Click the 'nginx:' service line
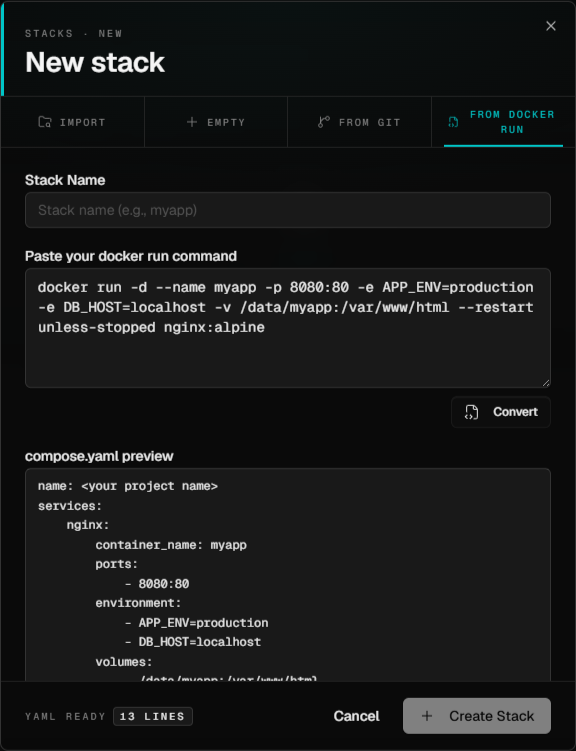Image resolution: width=576 pixels, height=751 pixels. [x=88, y=525]
